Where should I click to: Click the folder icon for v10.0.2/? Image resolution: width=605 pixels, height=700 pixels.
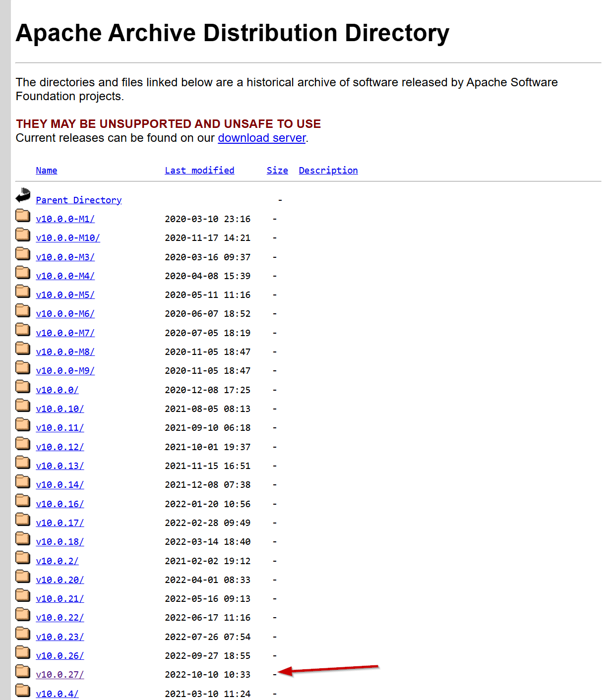23,558
